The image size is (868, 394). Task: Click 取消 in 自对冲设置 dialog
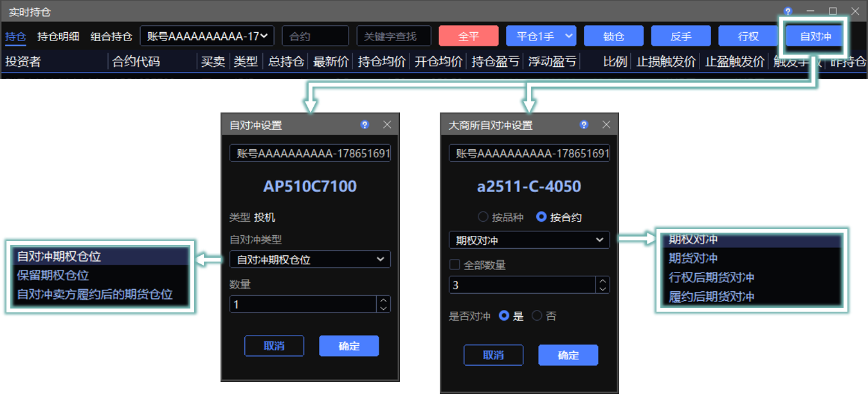pyautogui.click(x=275, y=346)
